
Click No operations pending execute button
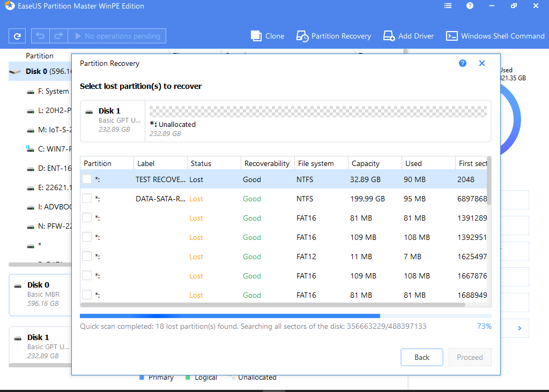click(x=117, y=36)
